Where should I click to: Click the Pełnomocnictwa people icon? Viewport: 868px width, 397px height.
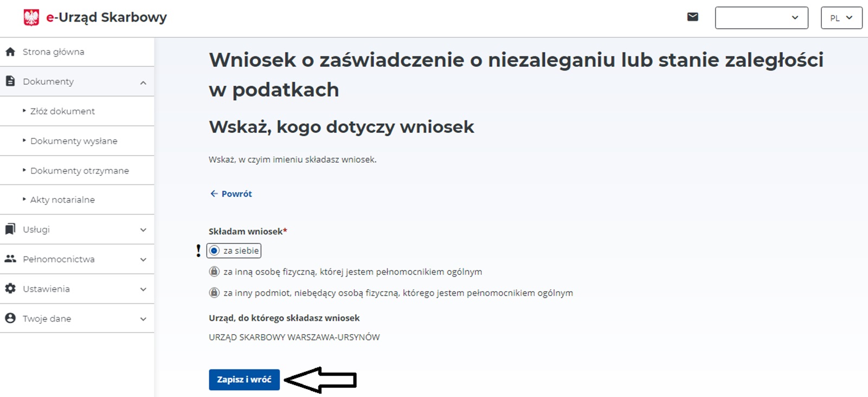10,259
